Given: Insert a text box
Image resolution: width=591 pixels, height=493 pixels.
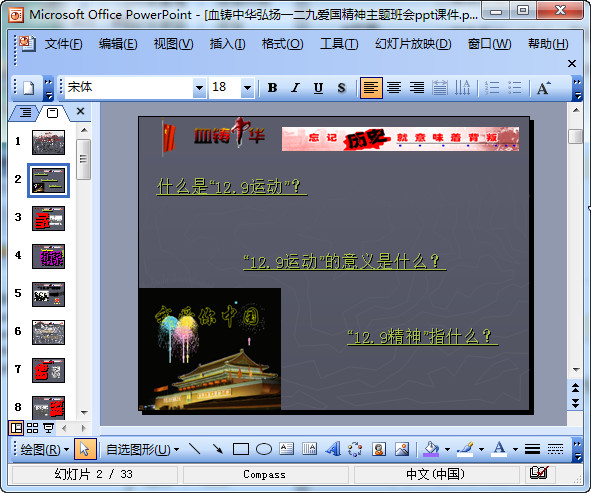Looking at the screenshot, I should [286, 449].
